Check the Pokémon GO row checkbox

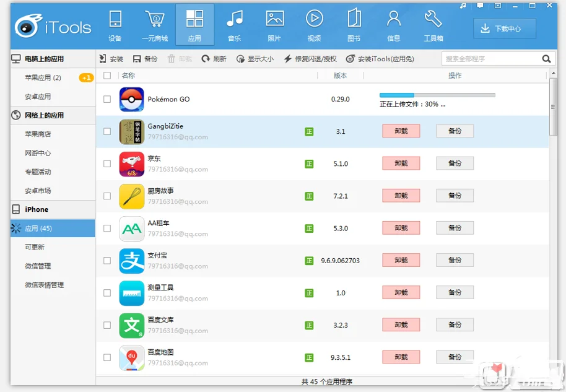click(107, 99)
